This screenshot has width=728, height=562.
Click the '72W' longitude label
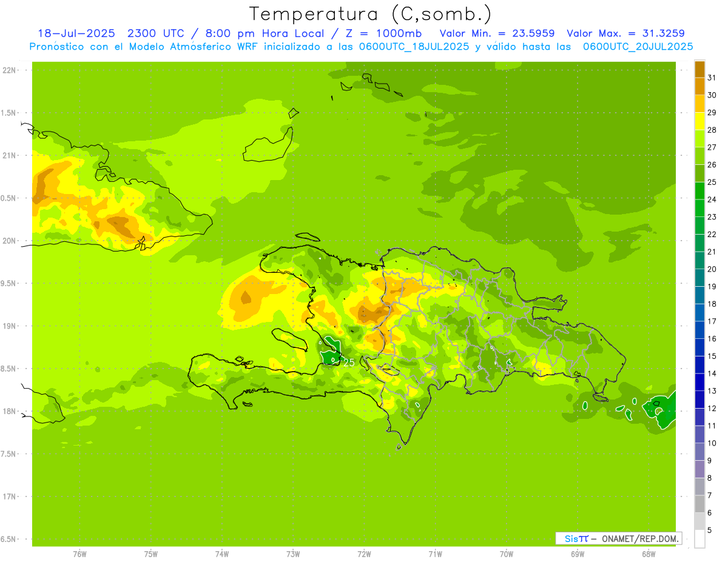(x=364, y=554)
